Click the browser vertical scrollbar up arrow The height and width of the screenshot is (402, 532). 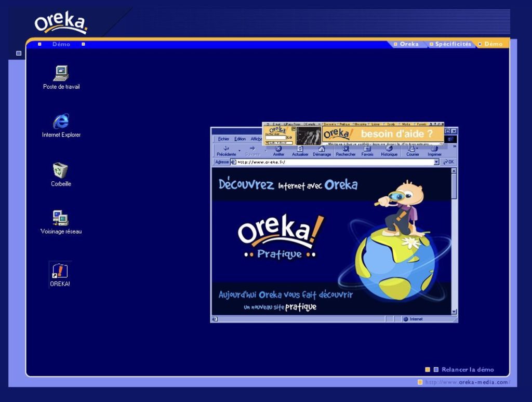454,171
